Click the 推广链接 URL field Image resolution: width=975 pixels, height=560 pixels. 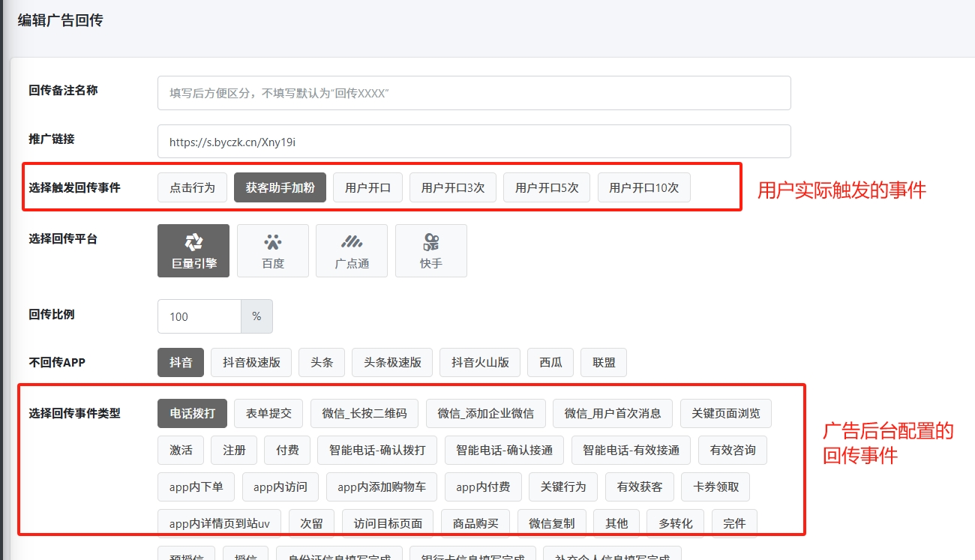coord(474,141)
